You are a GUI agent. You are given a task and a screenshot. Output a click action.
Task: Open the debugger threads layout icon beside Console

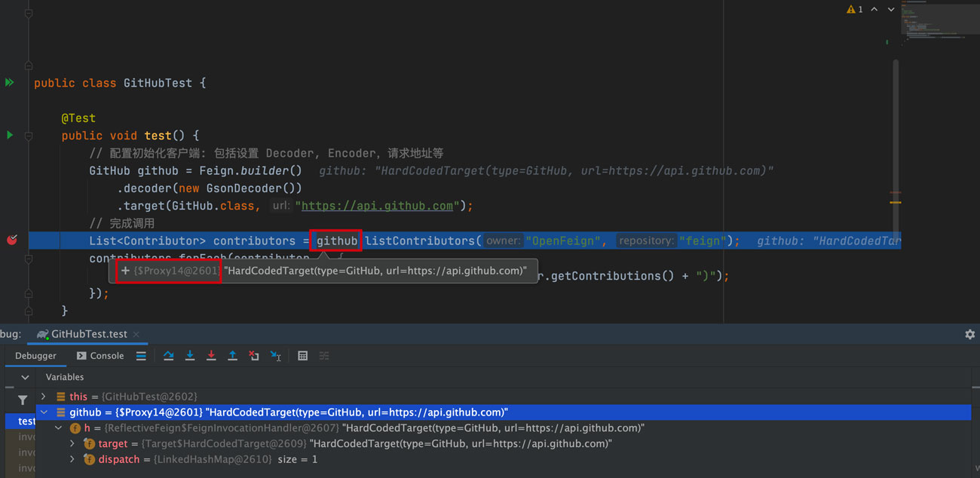pyautogui.click(x=141, y=356)
